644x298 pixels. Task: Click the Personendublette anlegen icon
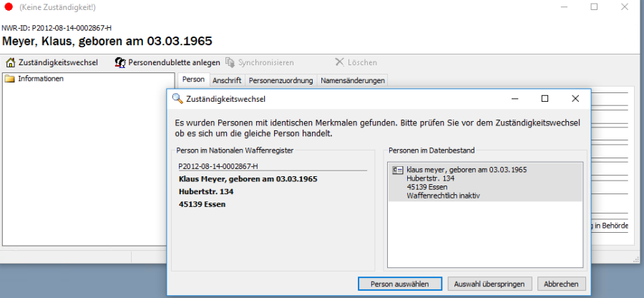pos(120,62)
